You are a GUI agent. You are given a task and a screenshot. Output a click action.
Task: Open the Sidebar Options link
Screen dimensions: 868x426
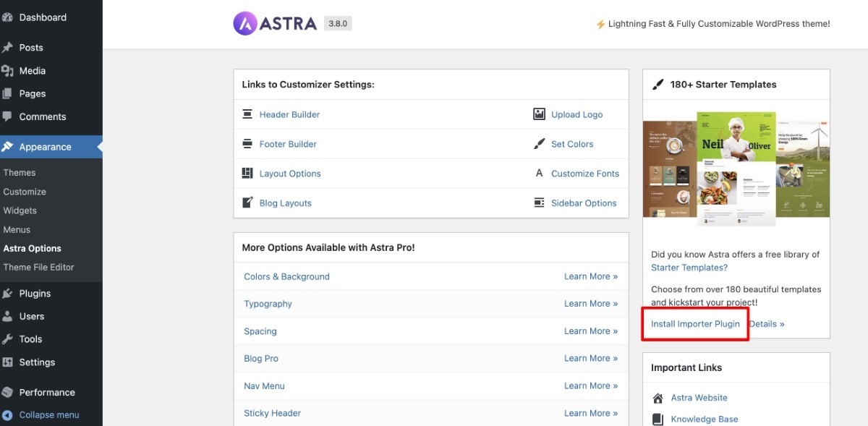584,203
